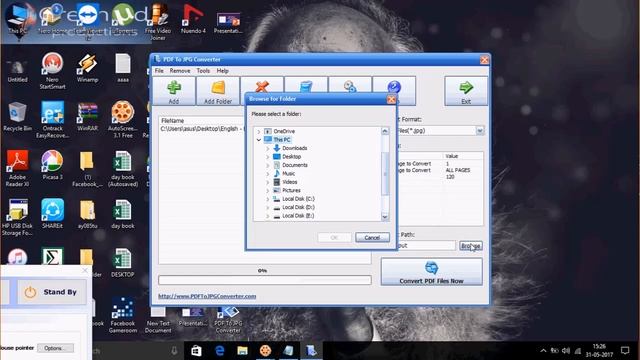Open PDF To JPG Converter desktop shortcut
The image size is (640, 360).
click(228, 320)
